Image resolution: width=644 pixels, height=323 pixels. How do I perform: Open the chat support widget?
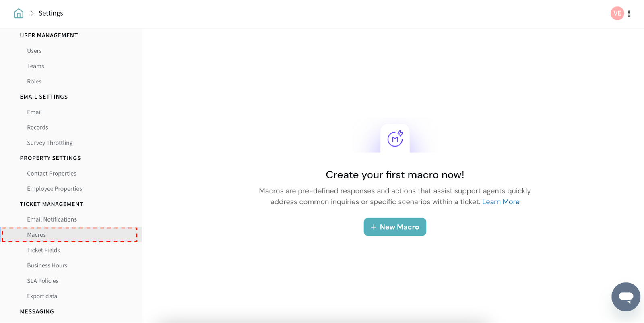coord(625,297)
